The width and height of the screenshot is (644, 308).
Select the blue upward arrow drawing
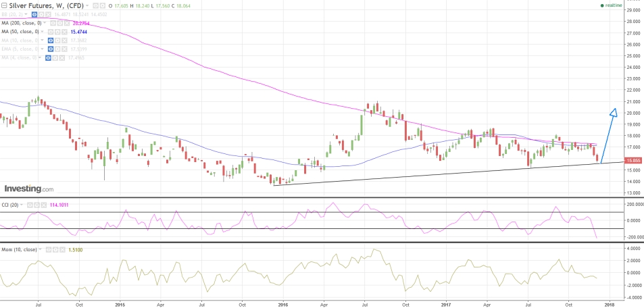(609, 135)
